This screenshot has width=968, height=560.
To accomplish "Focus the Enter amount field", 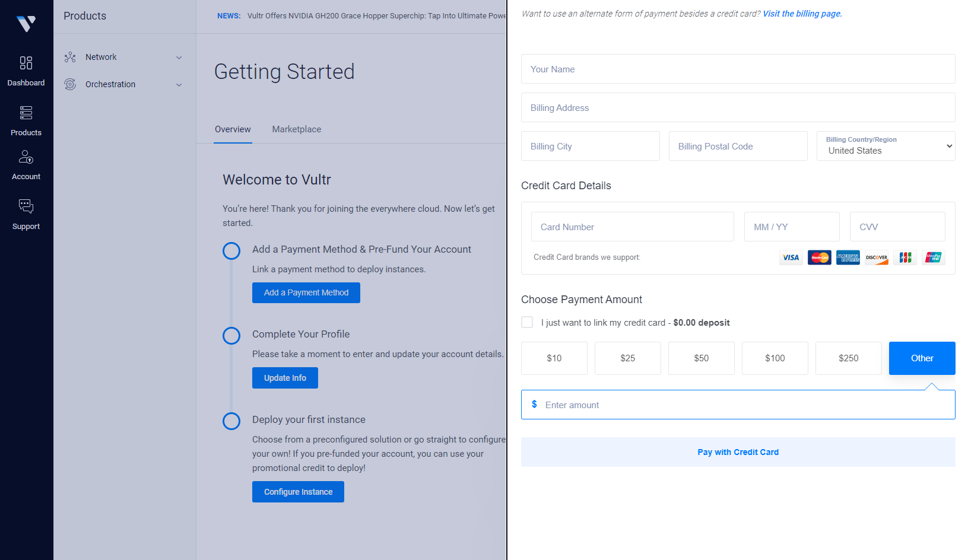I will click(x=738, y=405).
